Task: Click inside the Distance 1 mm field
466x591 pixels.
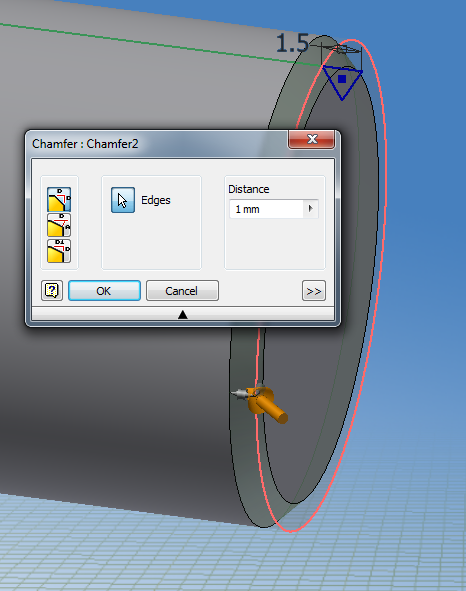Action: coord(266,209)
